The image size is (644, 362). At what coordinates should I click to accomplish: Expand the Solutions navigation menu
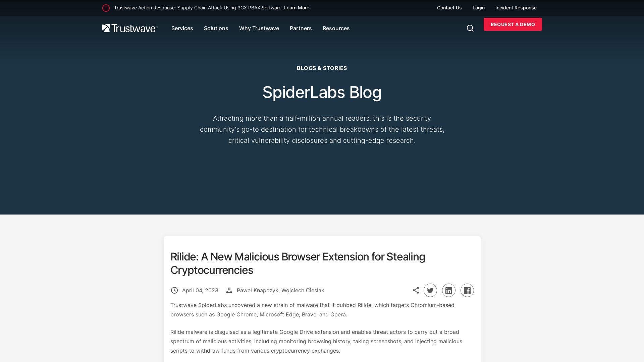tap(216, 28)
